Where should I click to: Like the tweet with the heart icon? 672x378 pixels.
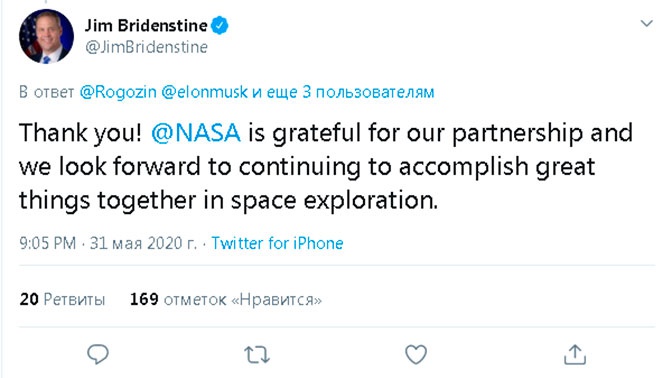(x=416, y=354)
